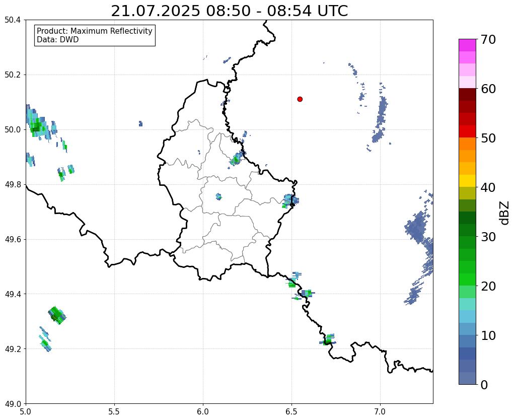Click the title text 21.07.2025 08:50 - 08:54 UTC
515x420 pixels.
click(229, 11)
